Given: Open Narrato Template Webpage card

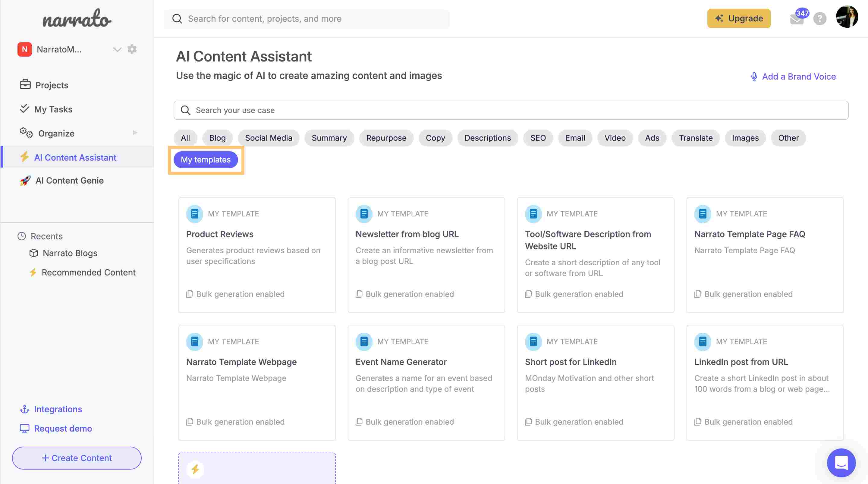Looking at the screenshot, I should pos(257,382).
